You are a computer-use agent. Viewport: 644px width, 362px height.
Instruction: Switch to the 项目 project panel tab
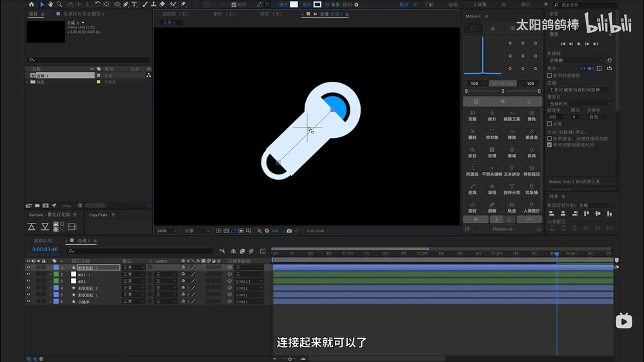click(33, 14)
